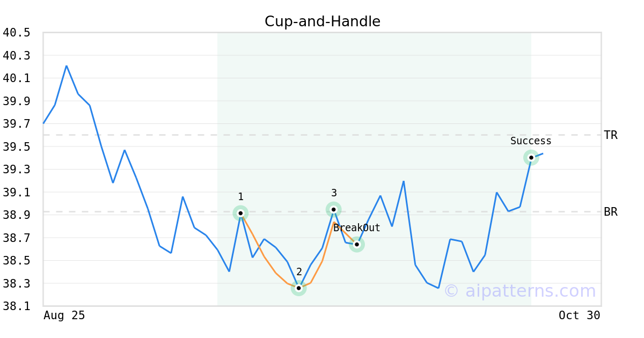The height and width of the screenshot is (338, 644).
Task: Select the BreakOut marker dot
Action: pyautogui.click(x=357, y=244)
